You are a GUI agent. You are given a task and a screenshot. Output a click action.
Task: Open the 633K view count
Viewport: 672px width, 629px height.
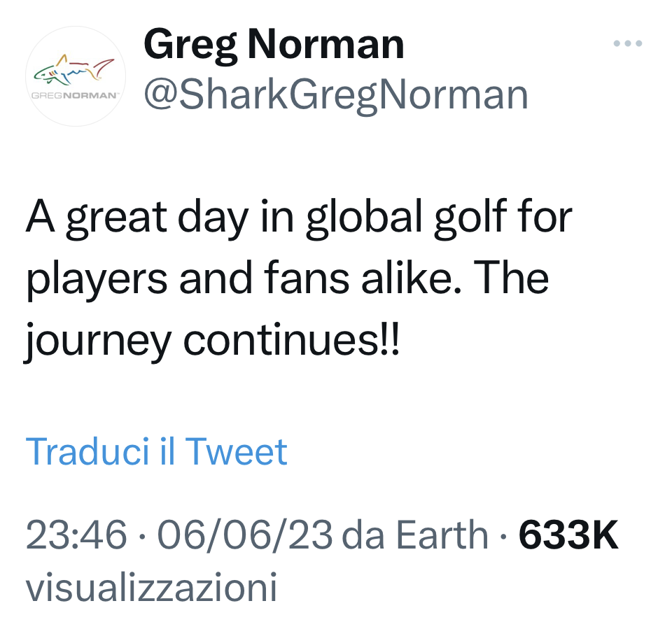point(568,536)
